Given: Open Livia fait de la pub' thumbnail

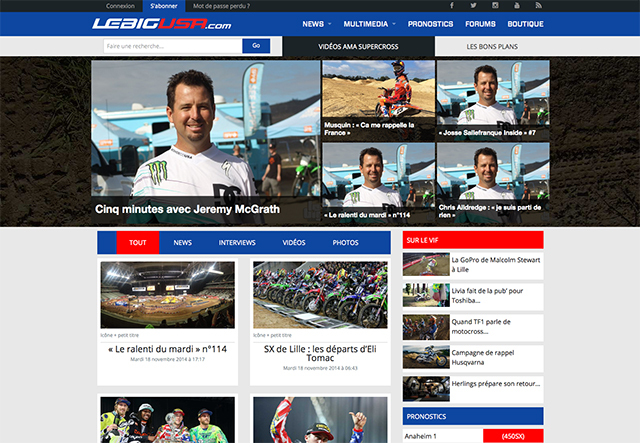Looking at the screenshot, I should pos(426,295).
